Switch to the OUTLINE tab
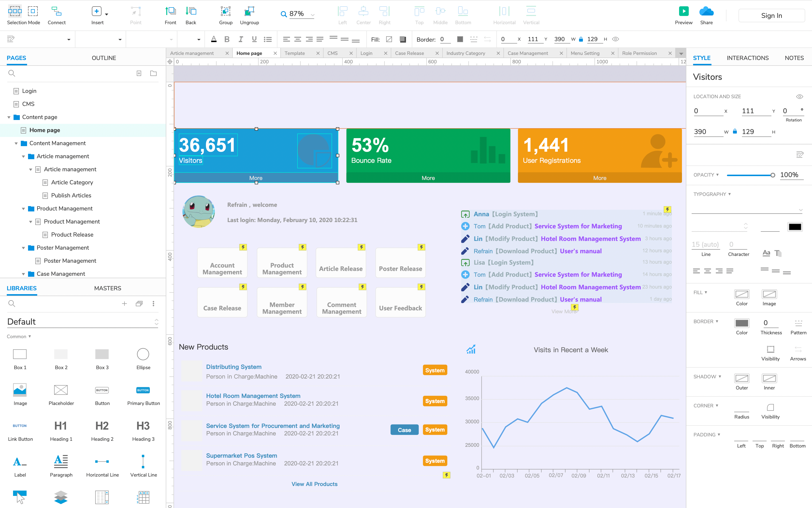This screenshot has width=812, height=508. [104, 58]
